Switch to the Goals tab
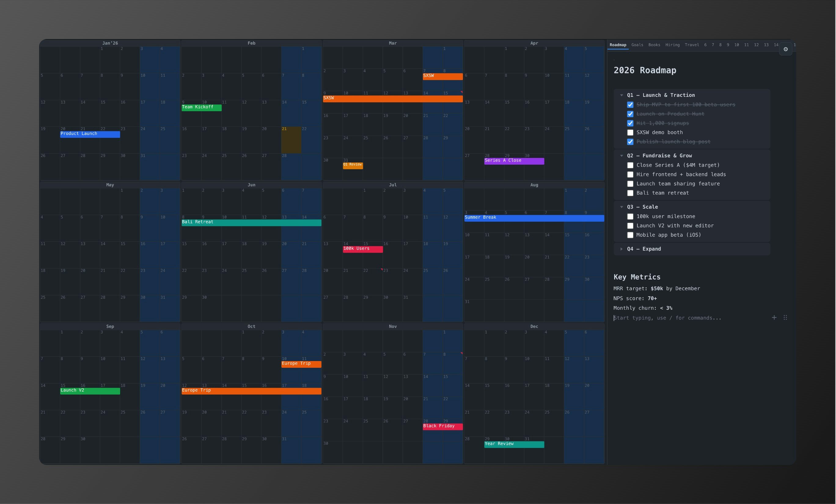 [x=637, y=45]
